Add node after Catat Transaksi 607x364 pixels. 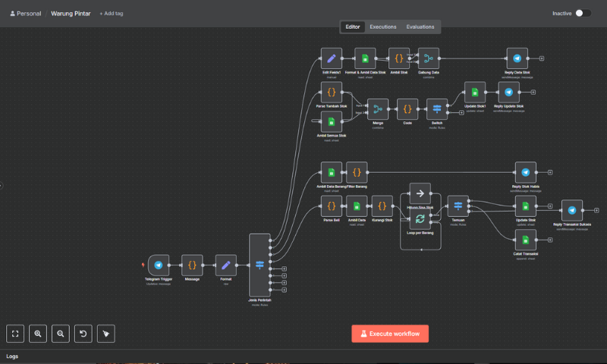tap(550, 240)
